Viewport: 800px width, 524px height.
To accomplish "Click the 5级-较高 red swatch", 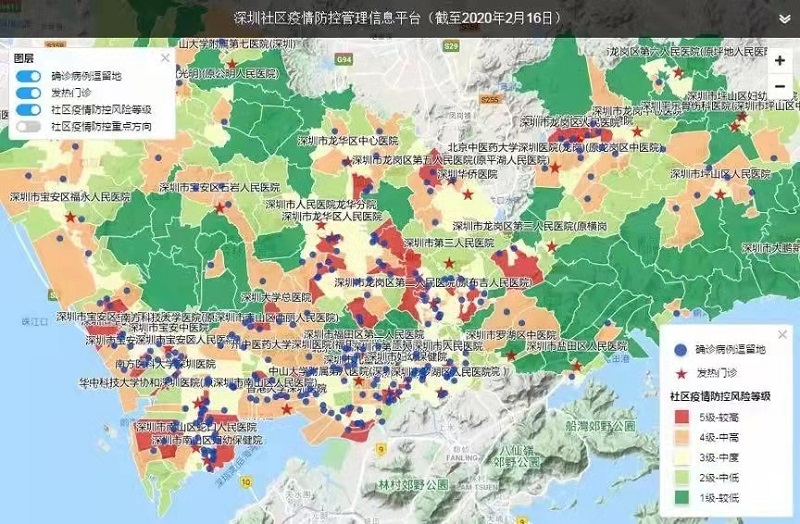I will point(682,415).
